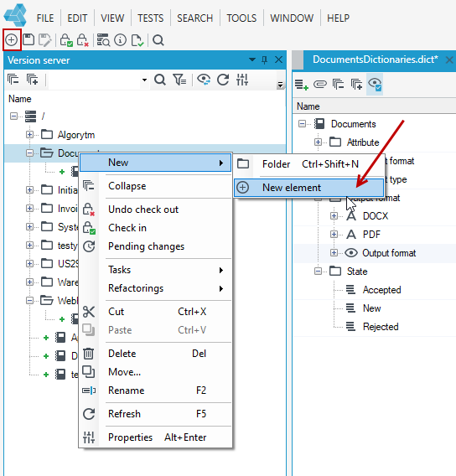
Task: Open the TOOLS menu
Action: pos(241,18)
